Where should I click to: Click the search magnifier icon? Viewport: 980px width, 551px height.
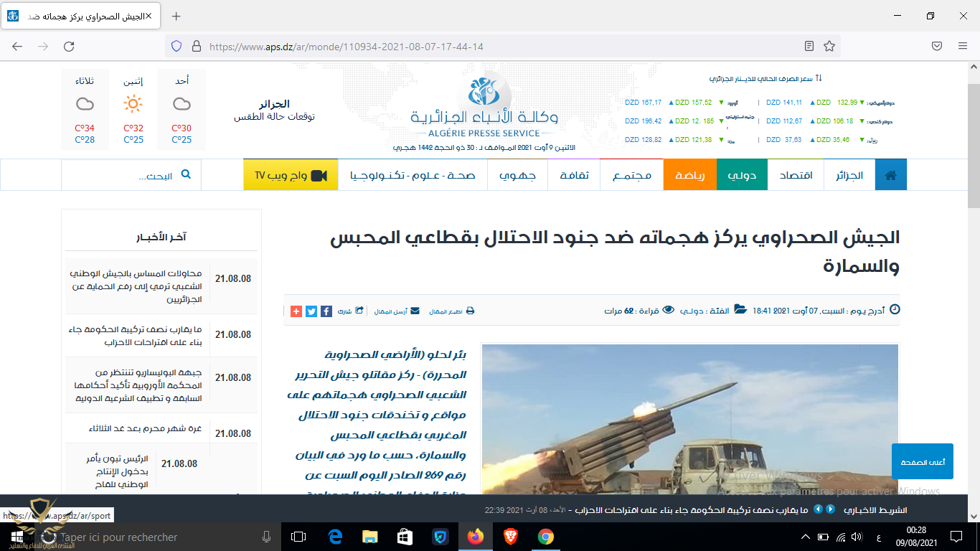click(187, 175)
